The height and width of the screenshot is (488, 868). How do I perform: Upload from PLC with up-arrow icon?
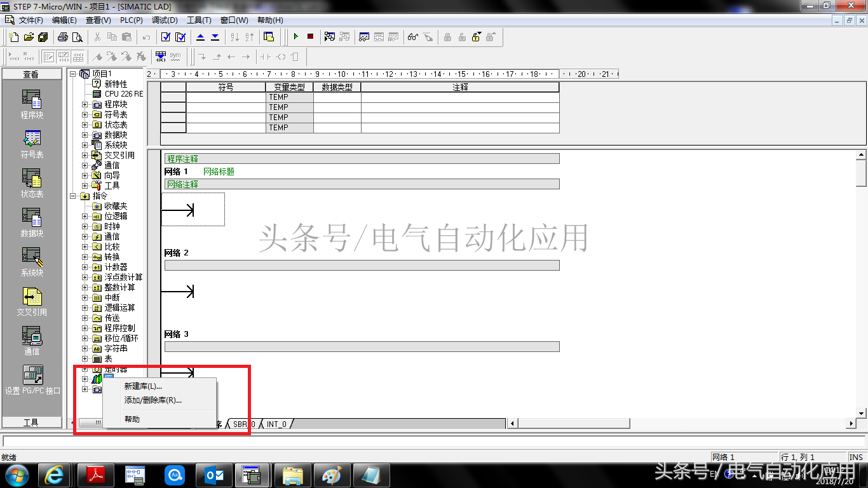point(201,37)
